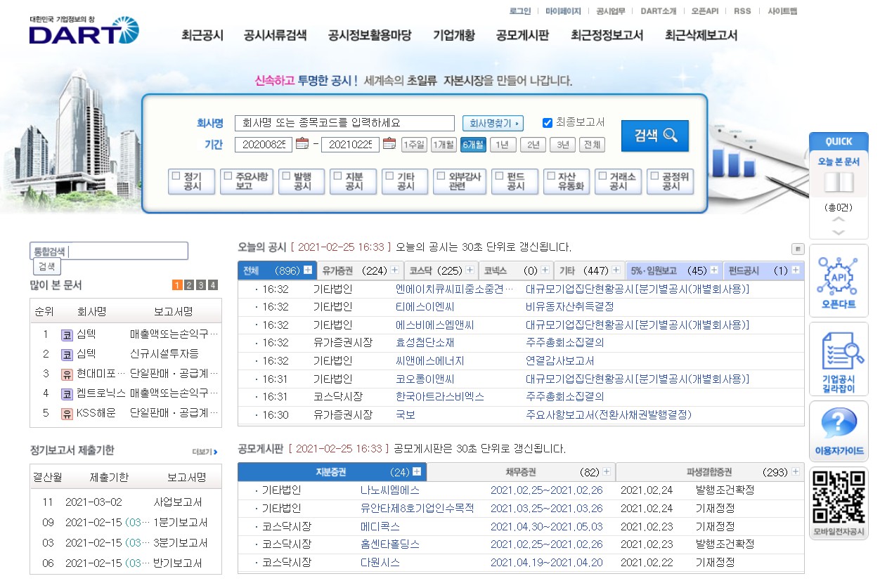The width and height of the screenshot is (880, 588).
Task: Click the 유 market badge for 현대미포
Action: tap(67, 374)
